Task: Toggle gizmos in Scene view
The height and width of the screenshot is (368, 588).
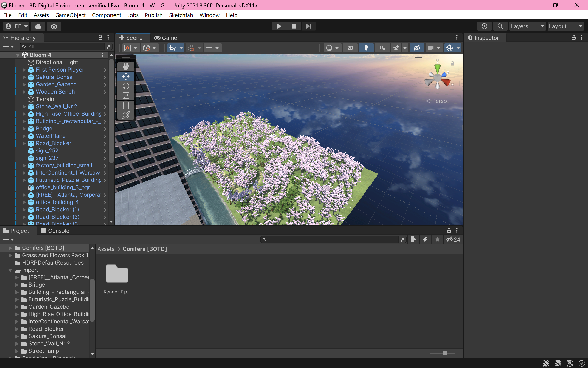Action: (x=449, y=48)
